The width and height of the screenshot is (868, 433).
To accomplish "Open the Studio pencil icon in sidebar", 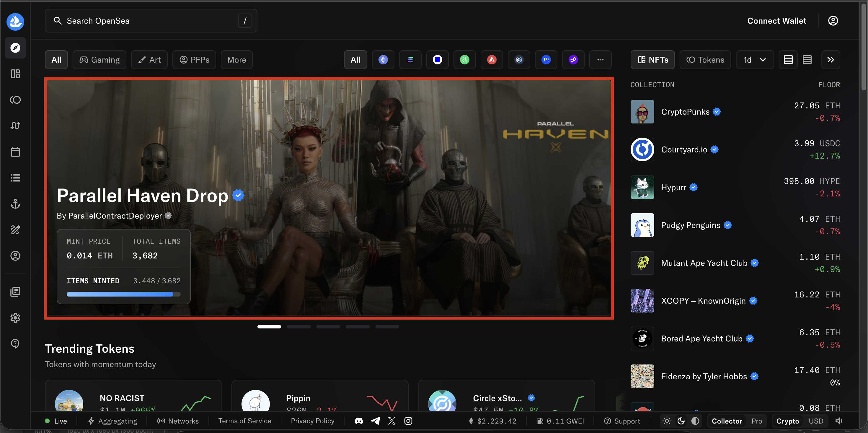I will tap(15, 230).
